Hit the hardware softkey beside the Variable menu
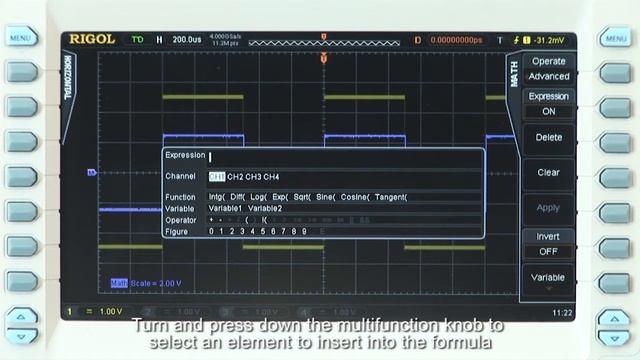Viewport: 640px width, 360px height. [616, 283]
